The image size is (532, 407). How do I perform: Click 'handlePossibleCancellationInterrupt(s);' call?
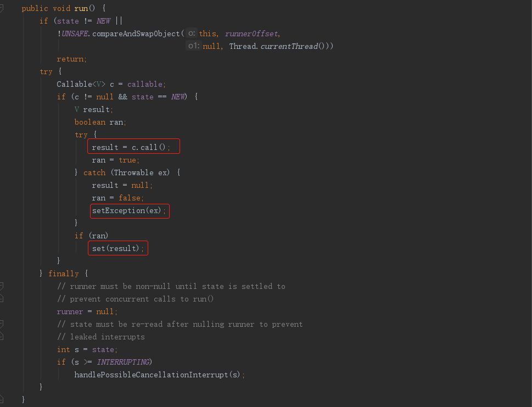pos(159,375)
